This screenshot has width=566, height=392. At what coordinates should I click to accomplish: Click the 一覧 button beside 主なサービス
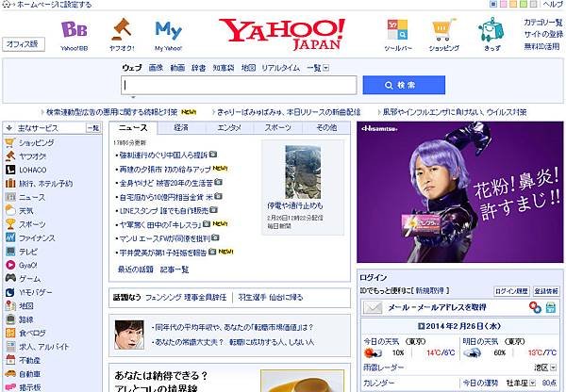tap(93, 128)
